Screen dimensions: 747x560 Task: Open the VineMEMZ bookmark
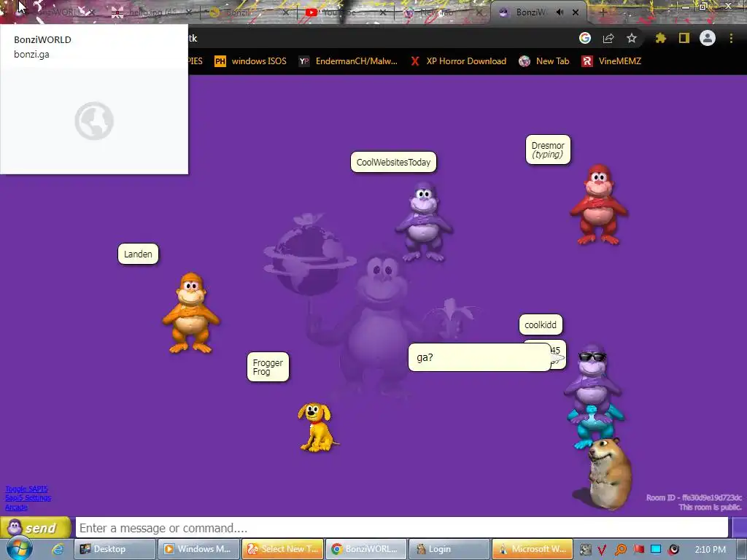tap(612, 61)
